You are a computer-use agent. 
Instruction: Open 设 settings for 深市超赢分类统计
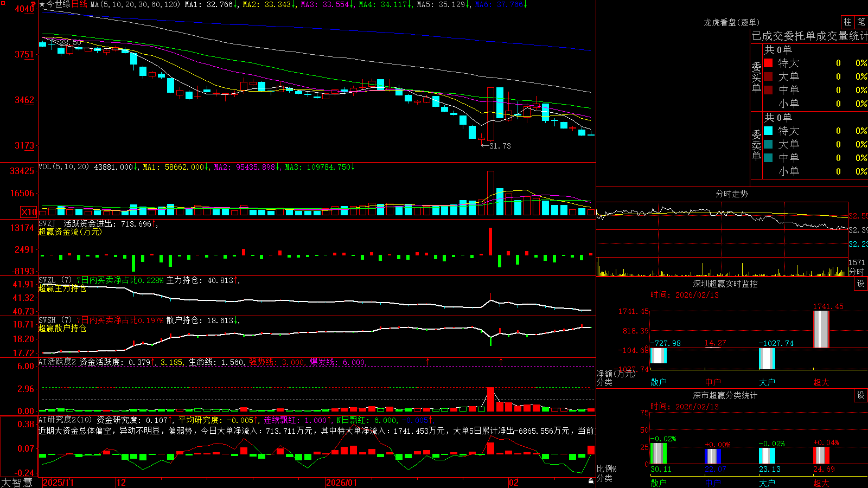861,395
